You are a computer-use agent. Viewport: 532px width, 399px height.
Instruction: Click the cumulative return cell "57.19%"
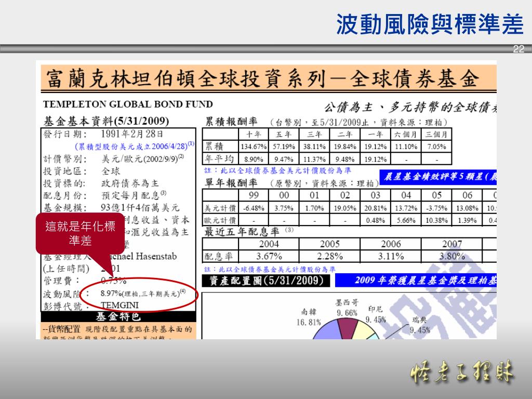(x=284, y=147)
